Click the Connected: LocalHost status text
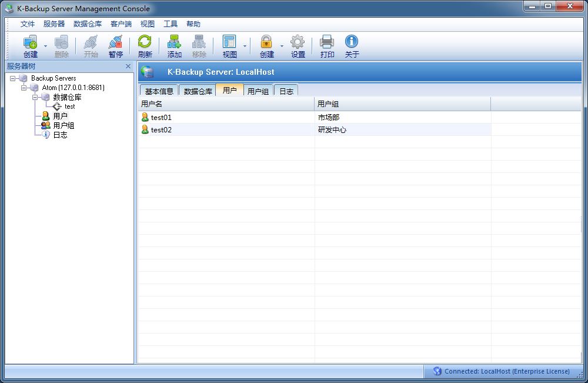 507,371
